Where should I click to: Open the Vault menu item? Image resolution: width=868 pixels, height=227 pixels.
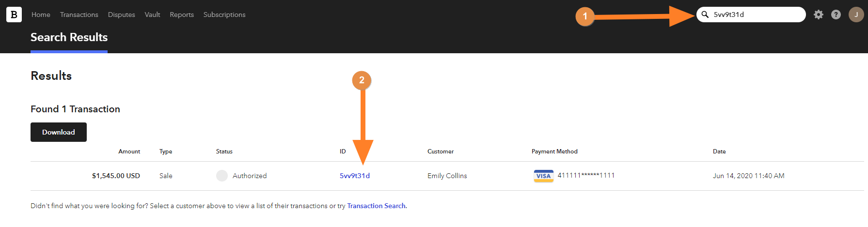(x=152, y=15)
